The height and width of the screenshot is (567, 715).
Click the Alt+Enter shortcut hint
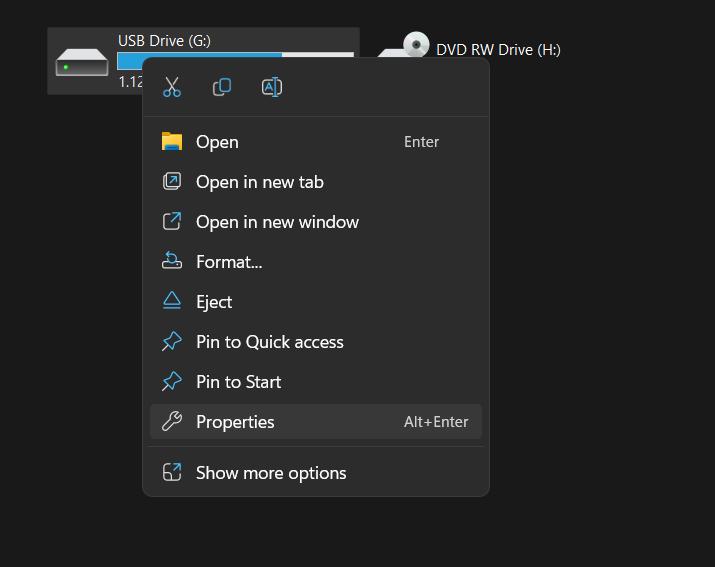point(436,422)
